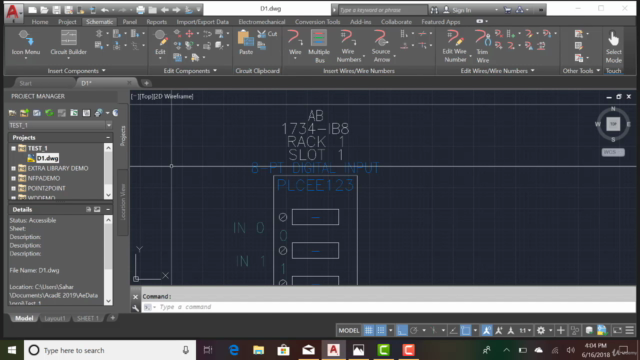The image size is (640, 360).
Task: Close the command line with the X icon
Action: [x=136, y=297]
